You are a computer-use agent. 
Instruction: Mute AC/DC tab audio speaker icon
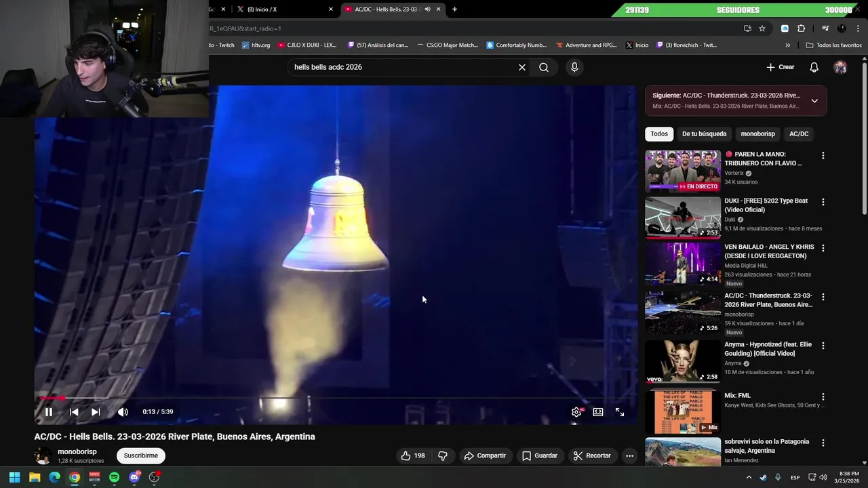tap(427, 9)
